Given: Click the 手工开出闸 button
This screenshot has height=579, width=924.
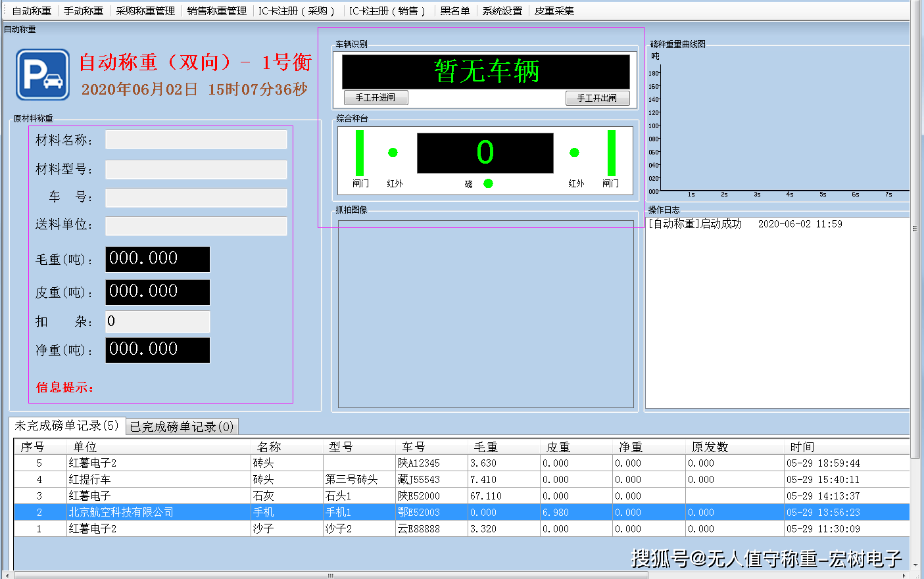Looking at the screenshot, I should [x=597, y=98].
